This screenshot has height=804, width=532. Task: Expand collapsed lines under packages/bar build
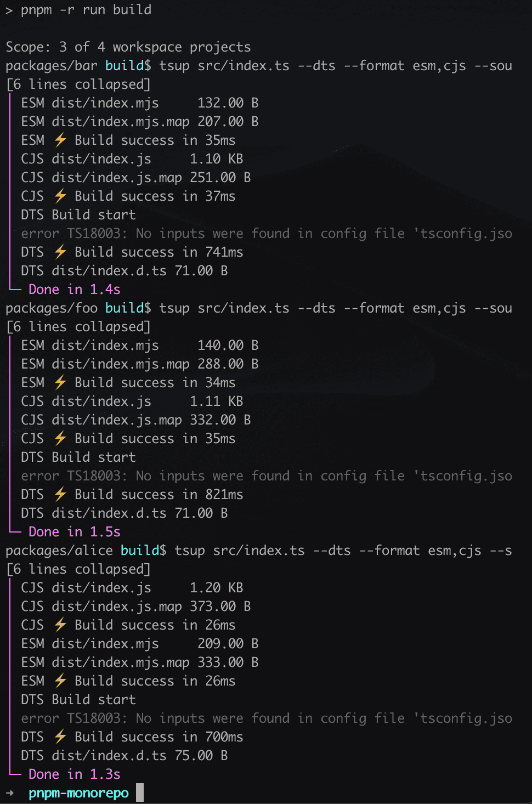click(x=78, y=84)
